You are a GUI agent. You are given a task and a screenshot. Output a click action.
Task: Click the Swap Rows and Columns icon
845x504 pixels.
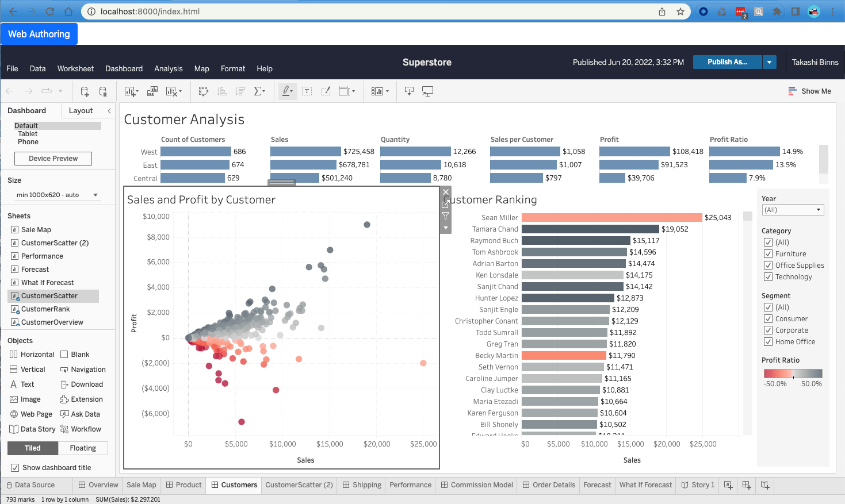tap(203, 91)
